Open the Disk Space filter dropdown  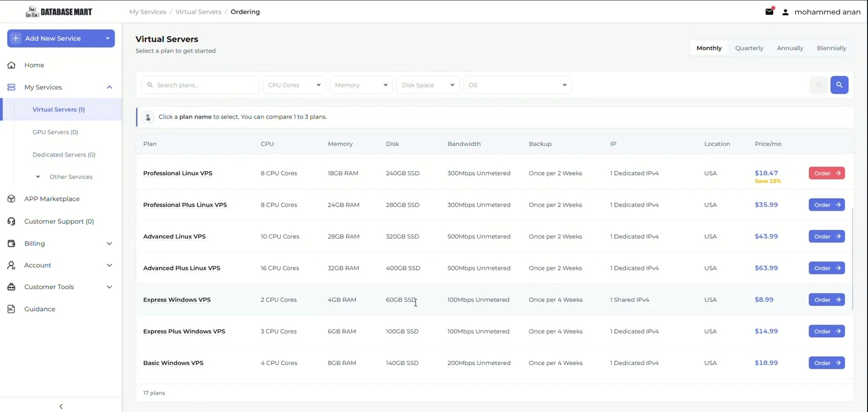[x=428, y=85]
